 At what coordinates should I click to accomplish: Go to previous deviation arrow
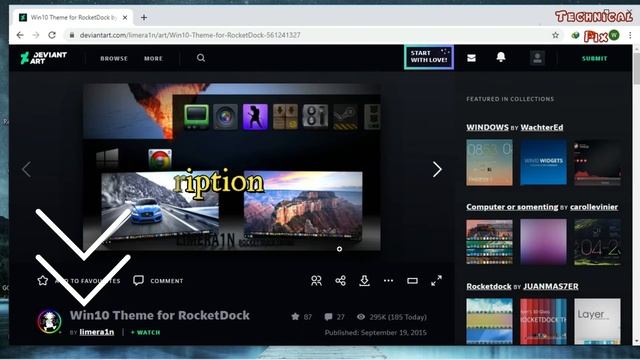coord(27,169)
